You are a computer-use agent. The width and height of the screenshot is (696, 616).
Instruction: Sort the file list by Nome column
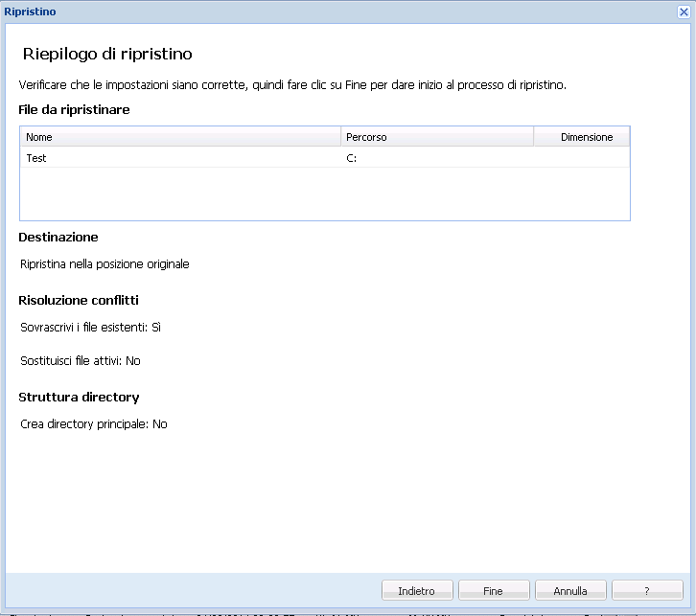[x=179, y=137]
